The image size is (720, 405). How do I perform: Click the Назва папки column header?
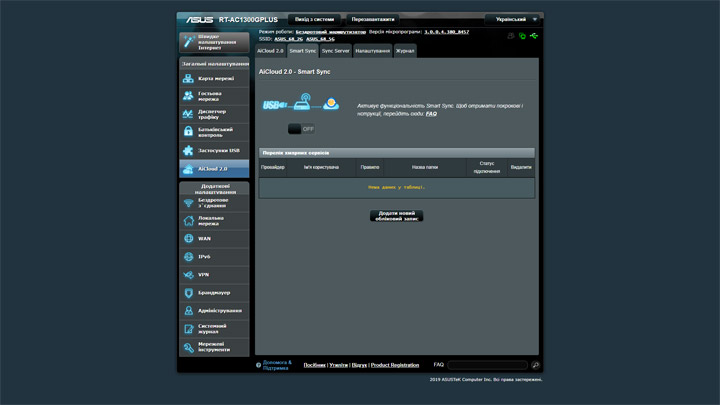[x=425, y=167]
